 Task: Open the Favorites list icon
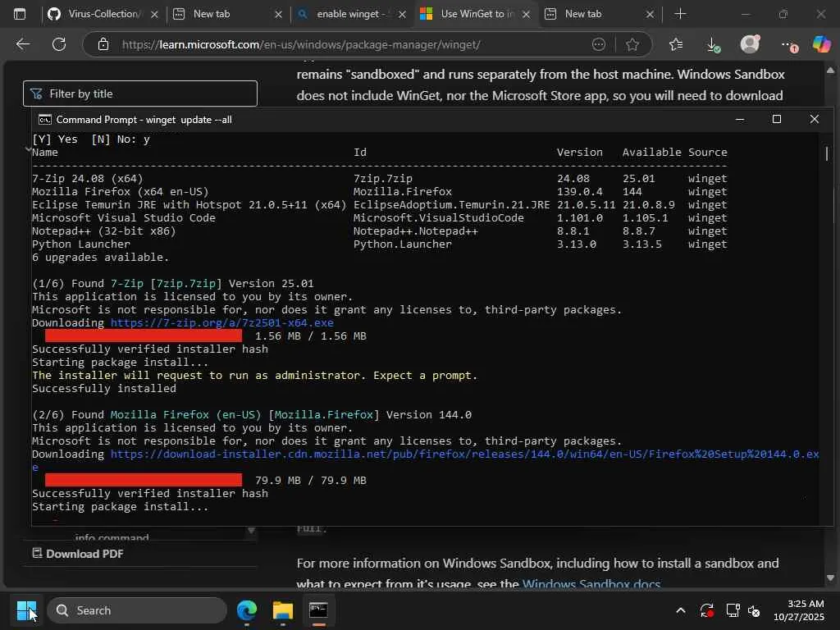coord(676,44)
